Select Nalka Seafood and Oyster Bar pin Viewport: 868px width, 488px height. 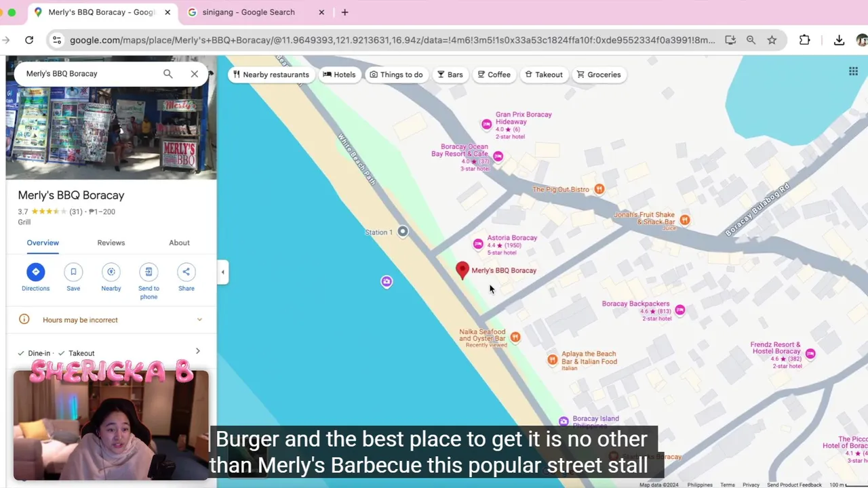515,337
